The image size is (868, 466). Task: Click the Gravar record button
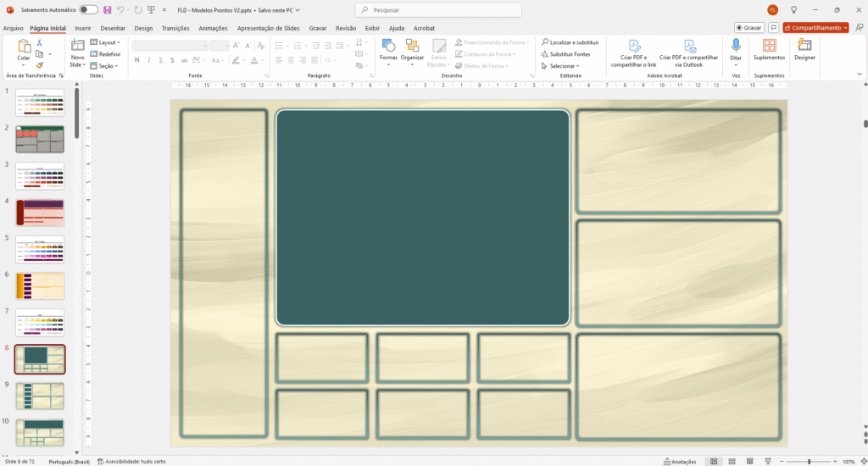click(749, 27)
